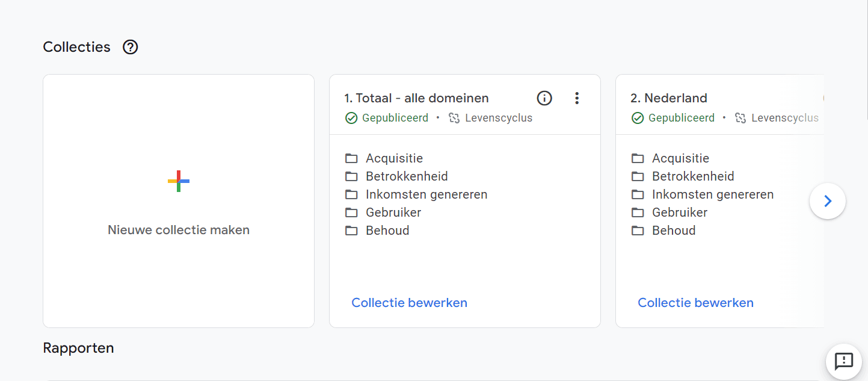Select Gebruiker text in Totaal card
Viewport: 868px width, 381px height.
click(393, 212)
